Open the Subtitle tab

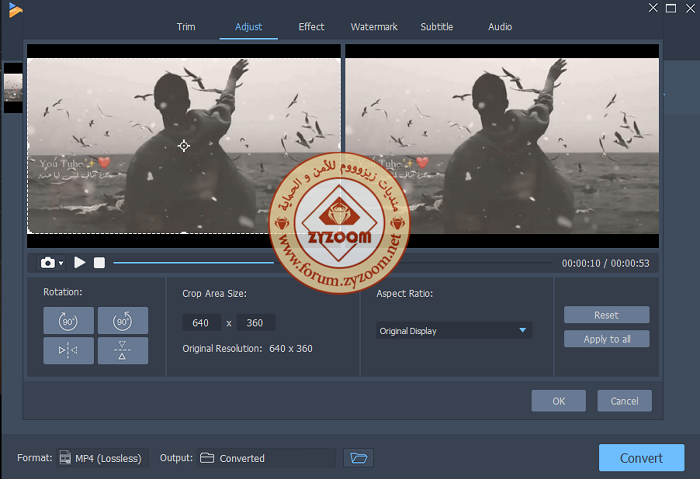[x=437, y=27]
